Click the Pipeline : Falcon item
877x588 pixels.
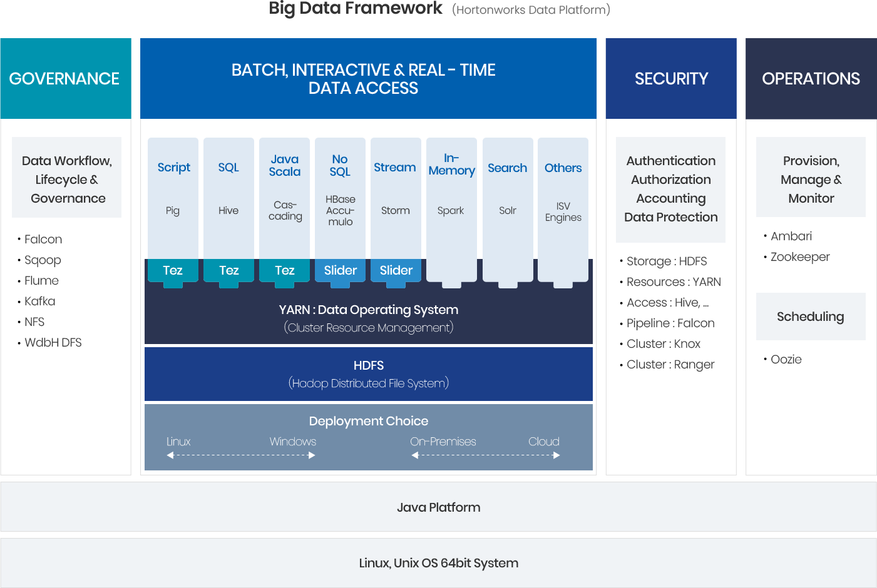tap(670, 323)
